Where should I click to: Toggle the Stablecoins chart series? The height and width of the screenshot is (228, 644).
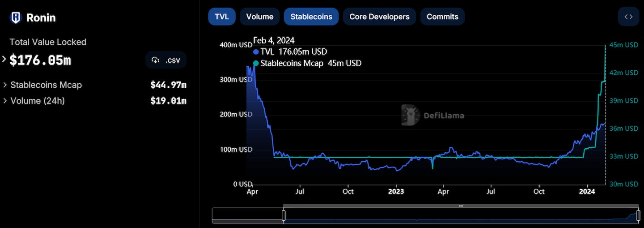point(311,17)
